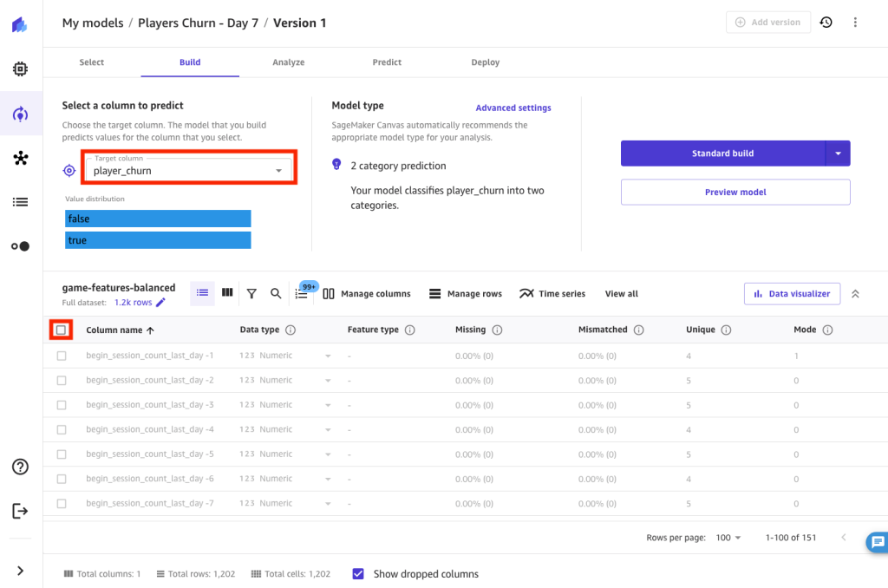Click the Feature type info icon
This screenshot has height=588, width=888.
[410, 330]
